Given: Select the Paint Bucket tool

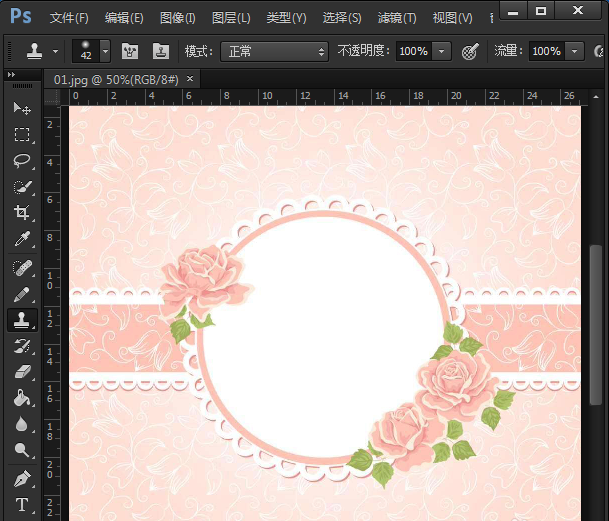Looking at the screenshot, I should coord(22,397).
